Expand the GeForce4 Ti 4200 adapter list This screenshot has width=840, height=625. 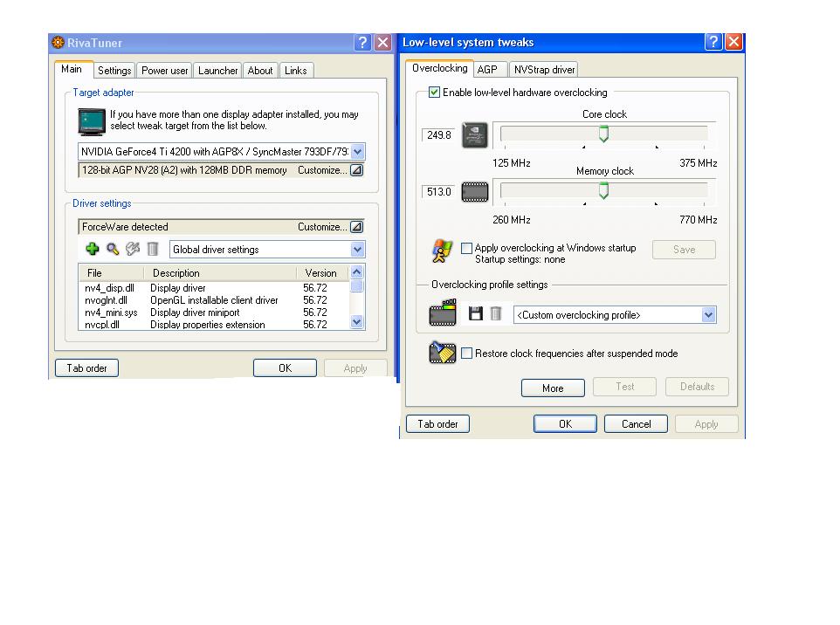pyautogui.click(x=357, y=152)
